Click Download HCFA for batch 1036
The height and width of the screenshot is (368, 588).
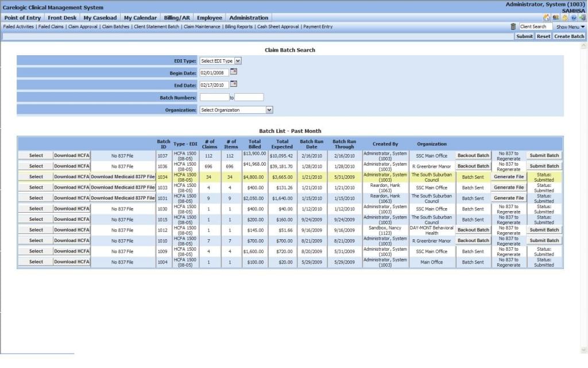click(x=72, y=166)
